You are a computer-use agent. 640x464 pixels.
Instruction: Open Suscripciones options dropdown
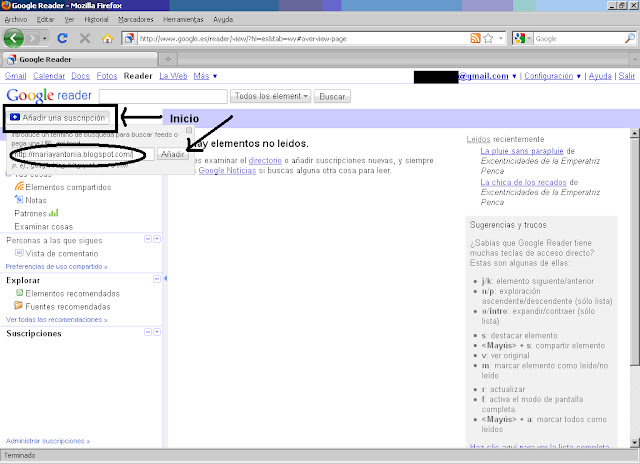click(157, 332)
